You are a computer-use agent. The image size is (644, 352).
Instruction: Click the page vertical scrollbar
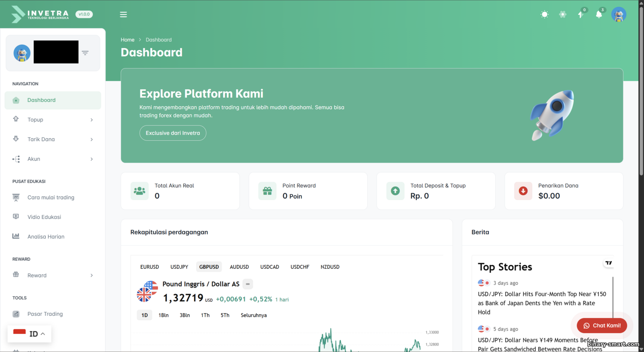point(641,107)
